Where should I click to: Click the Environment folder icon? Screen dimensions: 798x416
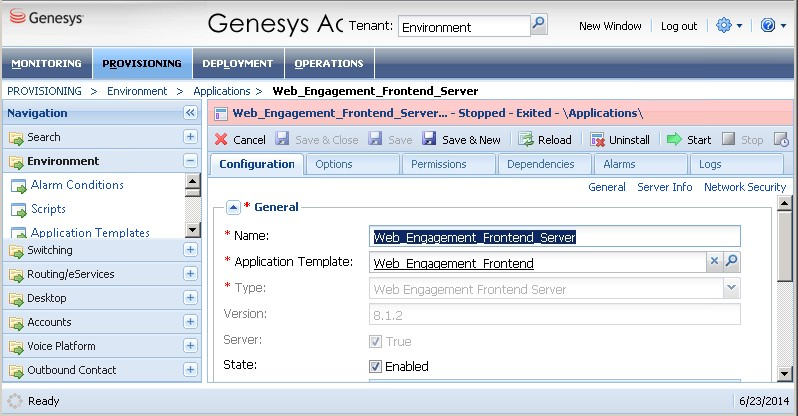point(16,162)
